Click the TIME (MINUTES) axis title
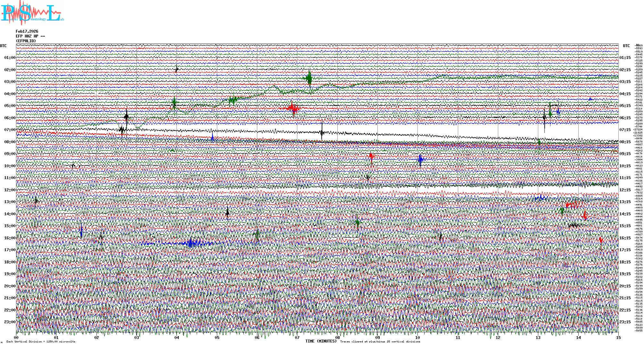This screenshot has width=644, height=346. tap(321, 341)
